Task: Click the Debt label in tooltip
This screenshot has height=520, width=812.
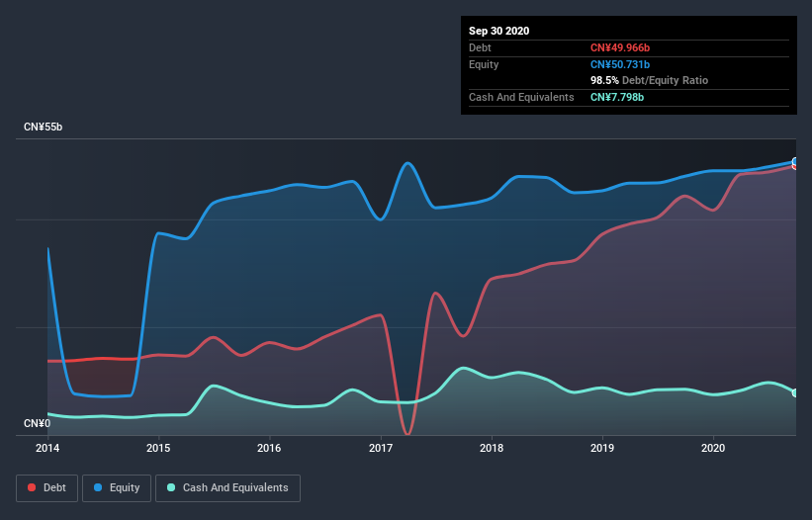Action: [480, 47]
